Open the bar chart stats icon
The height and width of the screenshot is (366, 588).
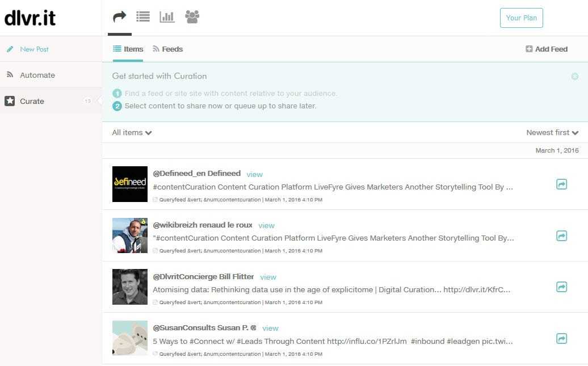pyautogui.click(x=167, y=17)
